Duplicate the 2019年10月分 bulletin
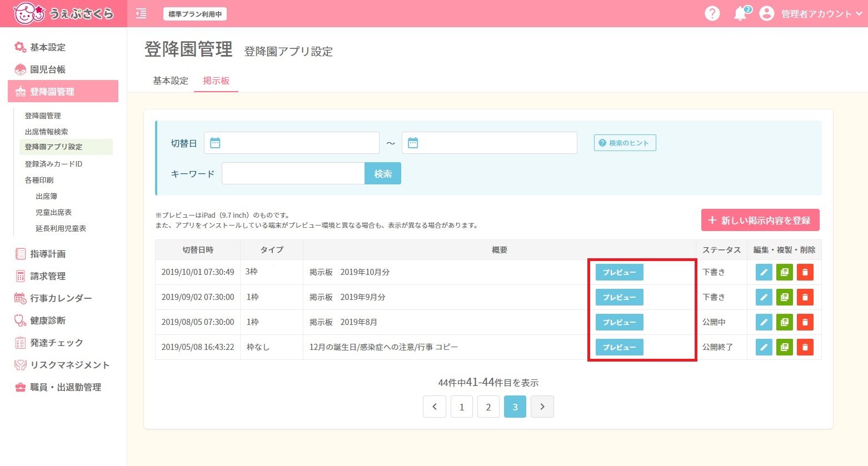 tap(785, 272)
